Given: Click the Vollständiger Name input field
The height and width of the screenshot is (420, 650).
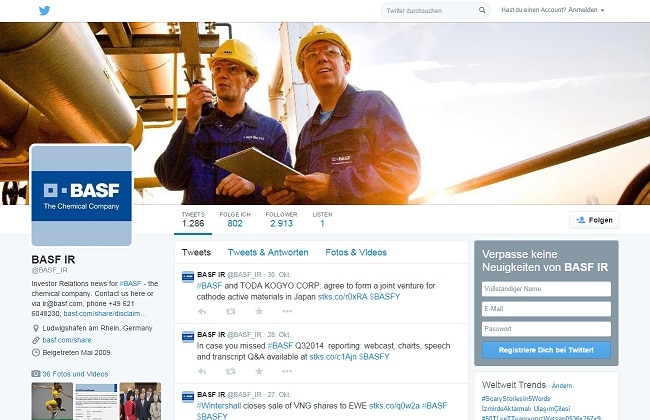Looking at the screenshot, I should coord(546,289).
